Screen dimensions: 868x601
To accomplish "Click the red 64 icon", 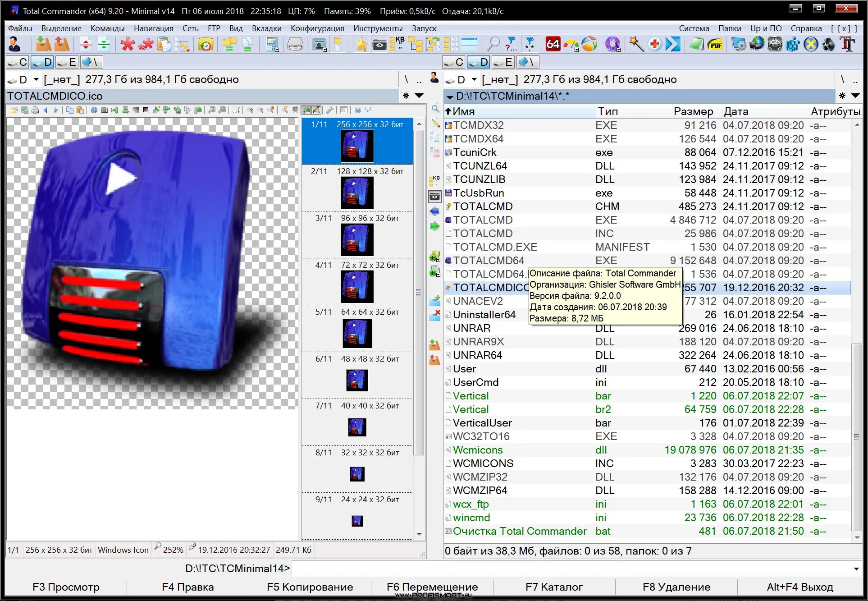I will tap(553, 44).
